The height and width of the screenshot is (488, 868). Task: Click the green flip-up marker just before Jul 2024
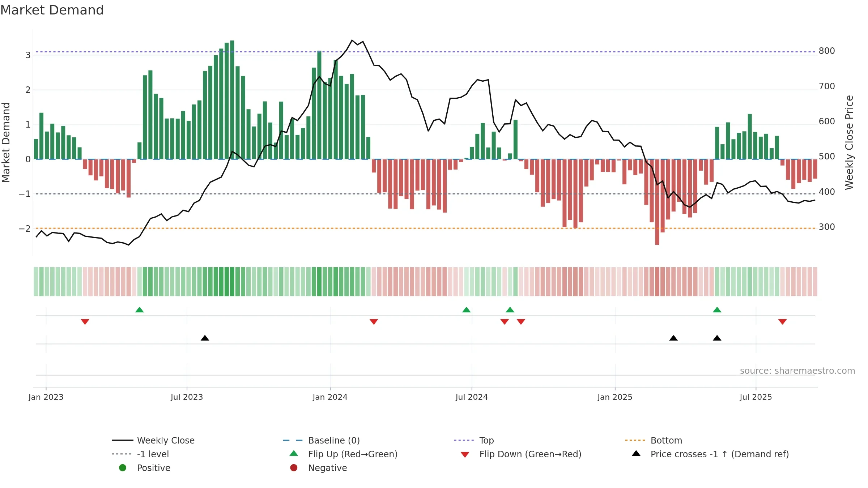(x=467, y=310)
